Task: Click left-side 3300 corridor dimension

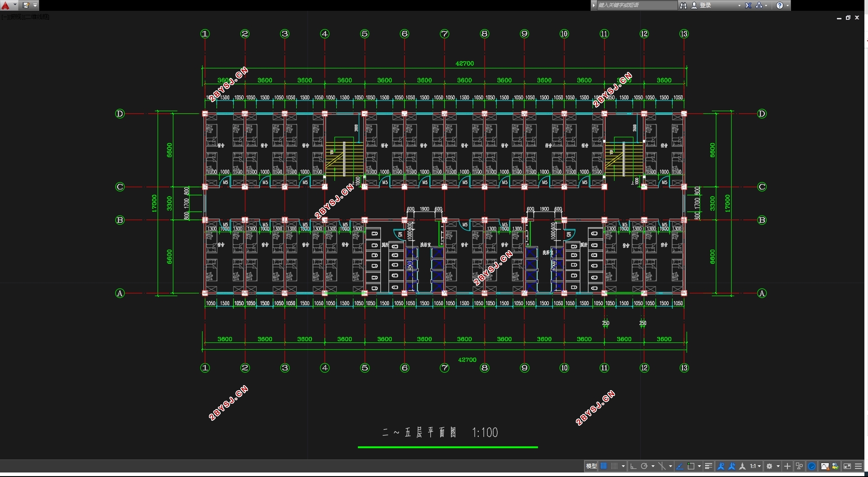Action: click(169, 203)
